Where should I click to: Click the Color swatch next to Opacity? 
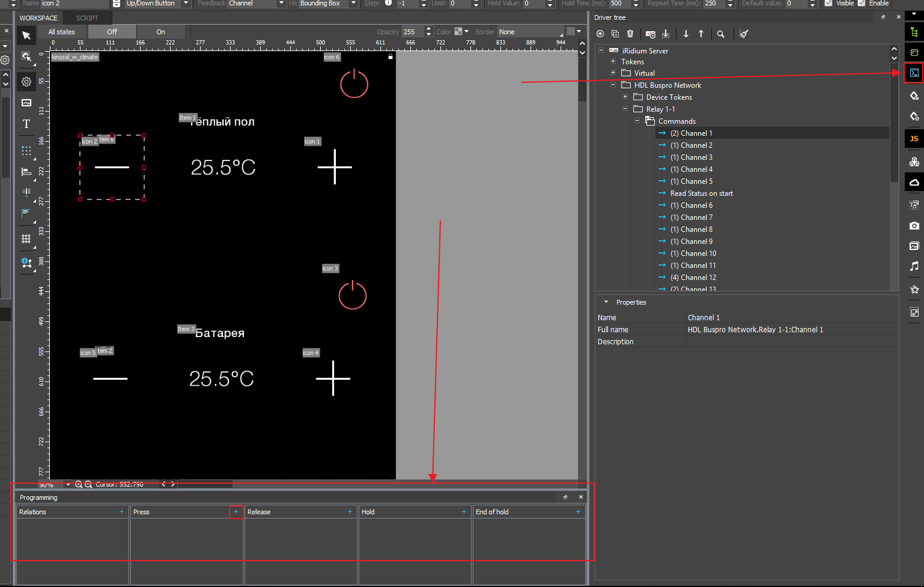click(x=458, y=32)
